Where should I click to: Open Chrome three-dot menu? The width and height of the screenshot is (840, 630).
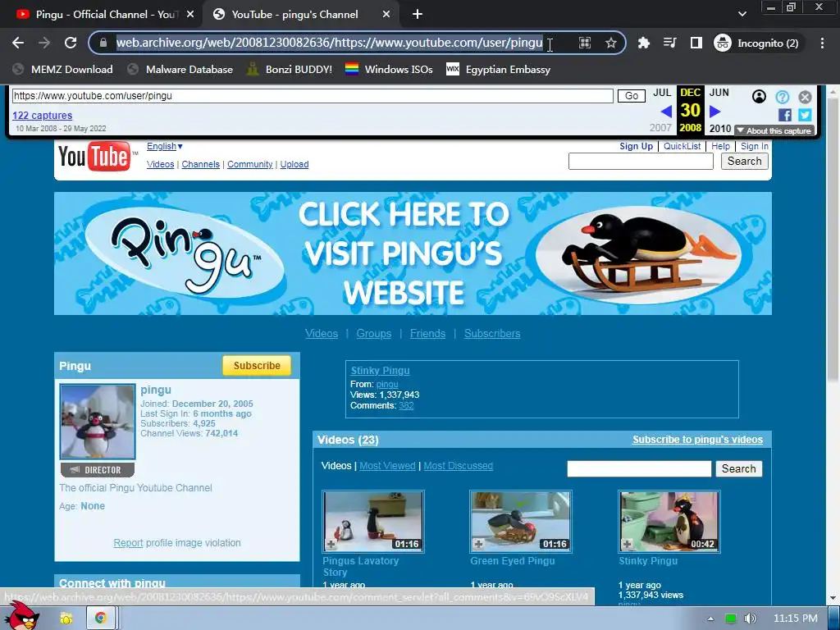[822, 43]
